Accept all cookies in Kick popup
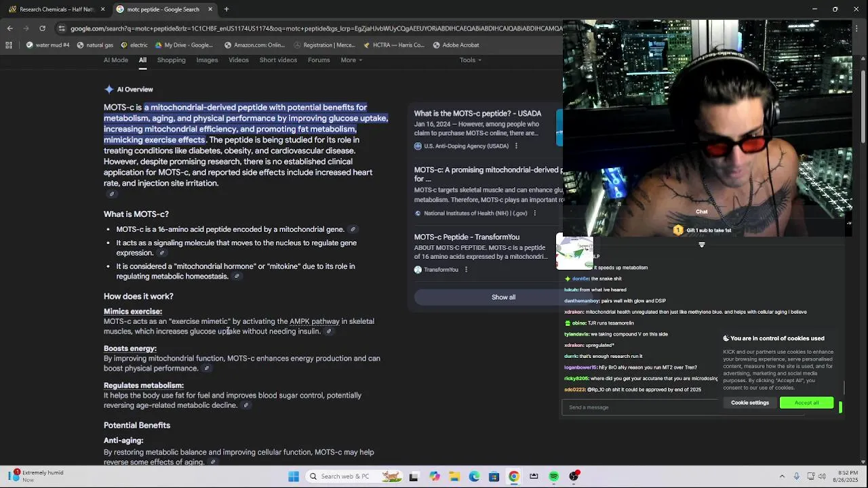The image size is (868, 488). [806, 403]
